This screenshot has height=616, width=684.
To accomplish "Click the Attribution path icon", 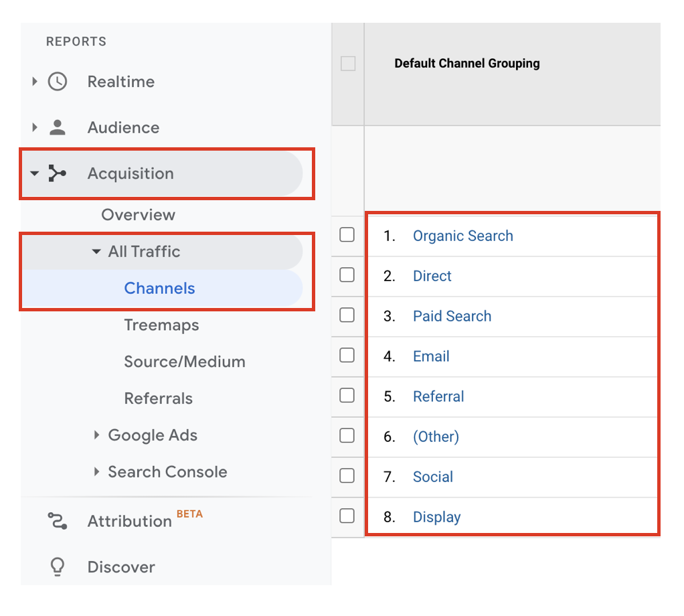I will coord(57,521).
